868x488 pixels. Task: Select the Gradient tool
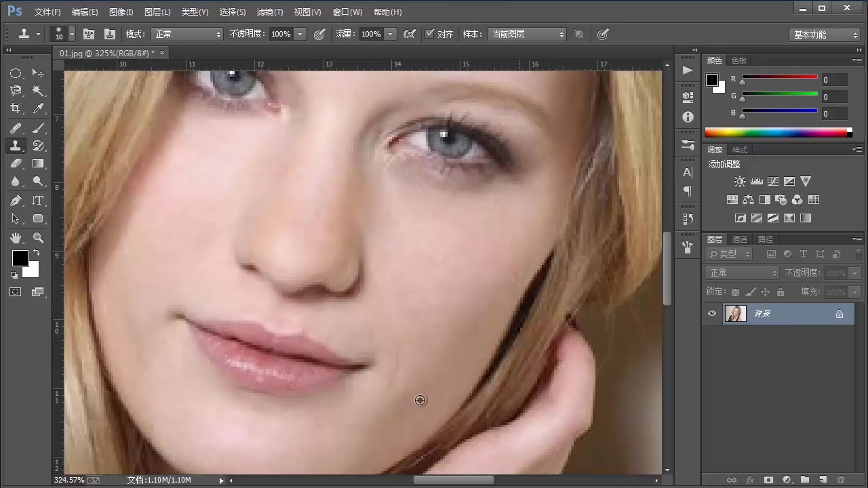[38, 163]
